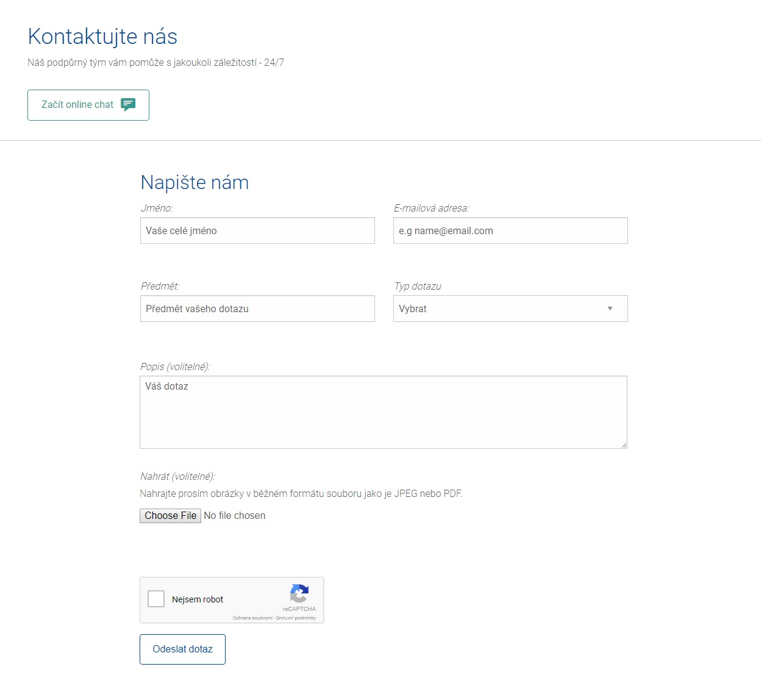
Task: Check the Nejsem robot checkbox
Action: [x=156, y=599]
